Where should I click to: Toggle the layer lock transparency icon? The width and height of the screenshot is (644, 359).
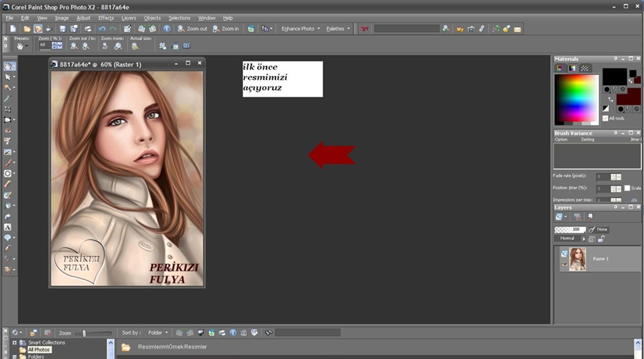pos(601,239)
